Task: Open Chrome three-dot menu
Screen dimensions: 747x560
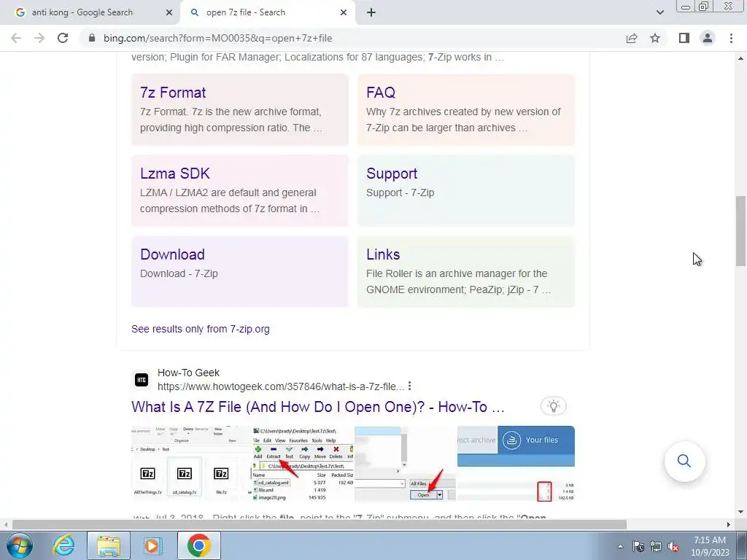Action: click(x=731, y=38)
